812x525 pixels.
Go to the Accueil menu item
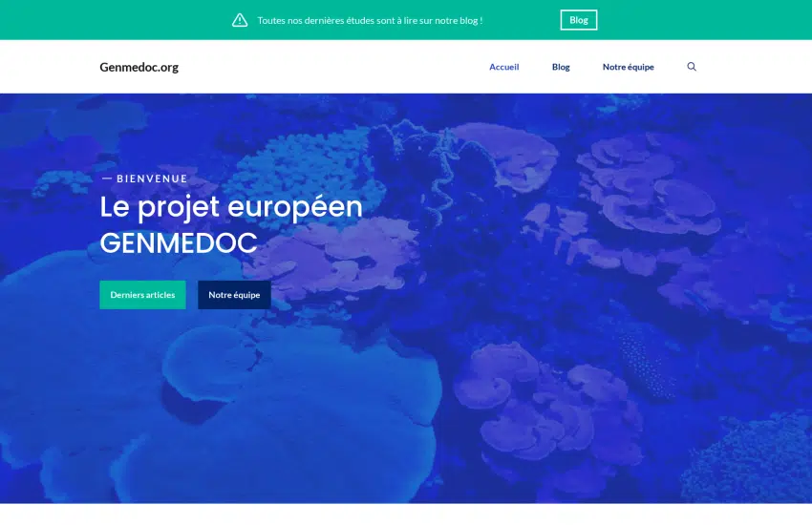point(503,67)
